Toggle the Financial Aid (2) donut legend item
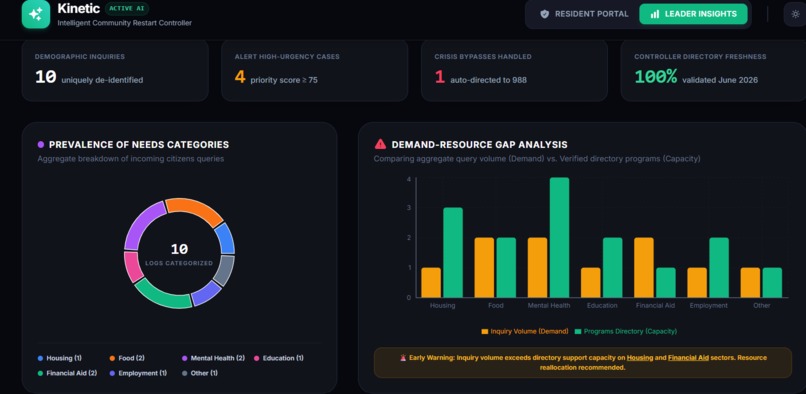This screenshot has height=394, width=806. coord(67,373)
